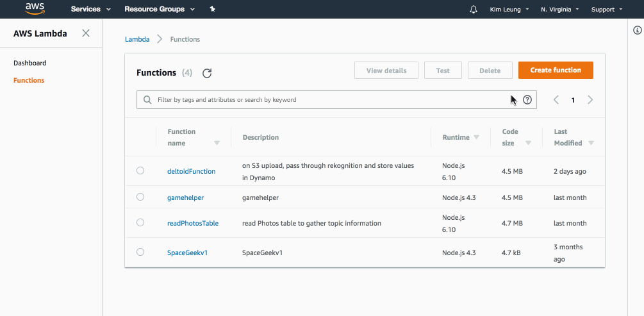Open the gamehelper function link
The image size is (644, 316).
click(186, 197)
